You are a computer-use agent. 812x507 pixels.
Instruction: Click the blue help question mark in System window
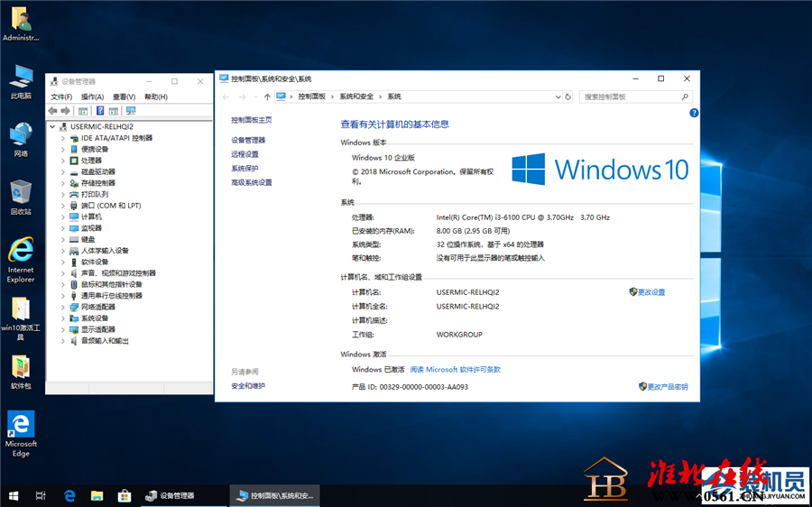[694, 113]
